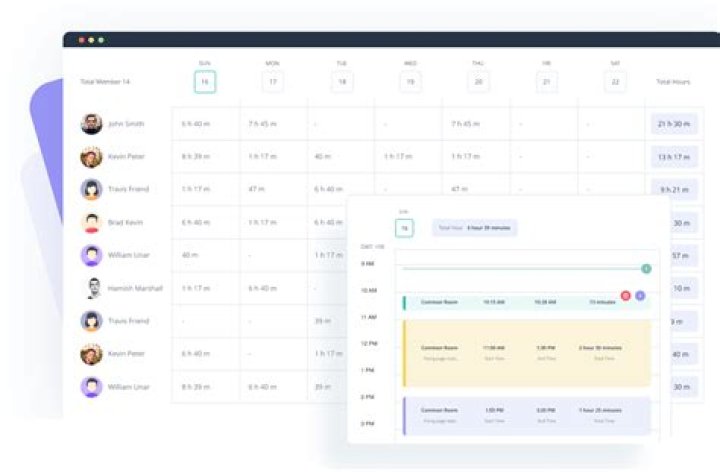The height and width of the screenshot is (472, 720).
Task: Click the purple circle button on the 10:15 AM entry
Action: click(640, 296)
